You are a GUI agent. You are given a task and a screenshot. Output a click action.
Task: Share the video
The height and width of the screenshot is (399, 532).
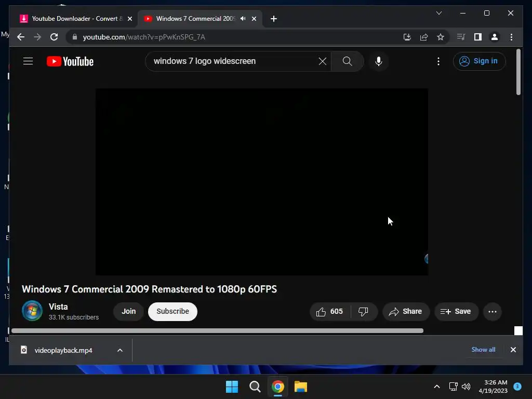[406, 312]
